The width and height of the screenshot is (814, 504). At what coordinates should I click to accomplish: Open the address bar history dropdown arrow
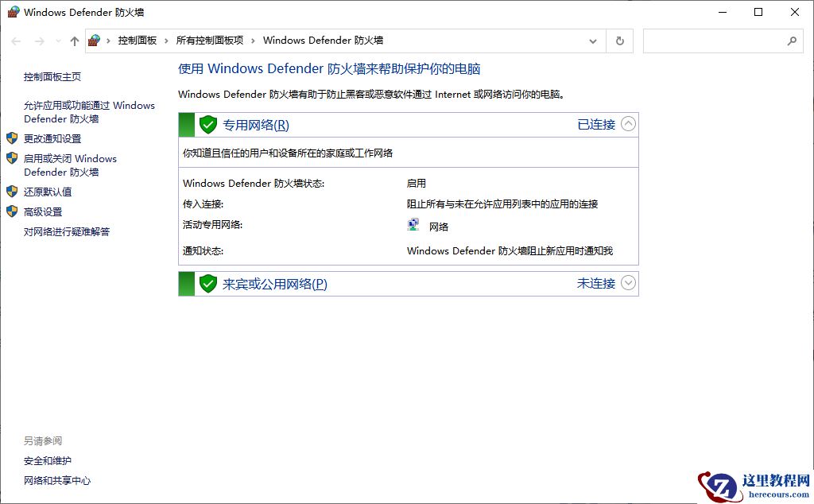coord(593,41)
